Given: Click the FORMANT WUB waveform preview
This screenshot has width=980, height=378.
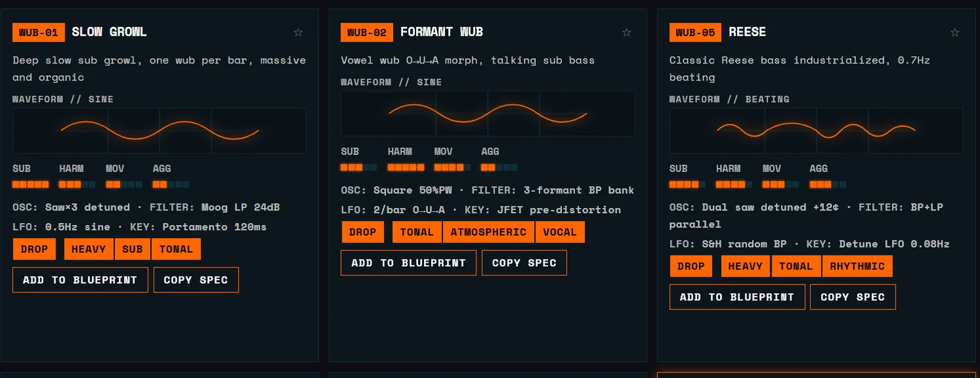Looking at the screenshot, I should click(x=488, y=114).
